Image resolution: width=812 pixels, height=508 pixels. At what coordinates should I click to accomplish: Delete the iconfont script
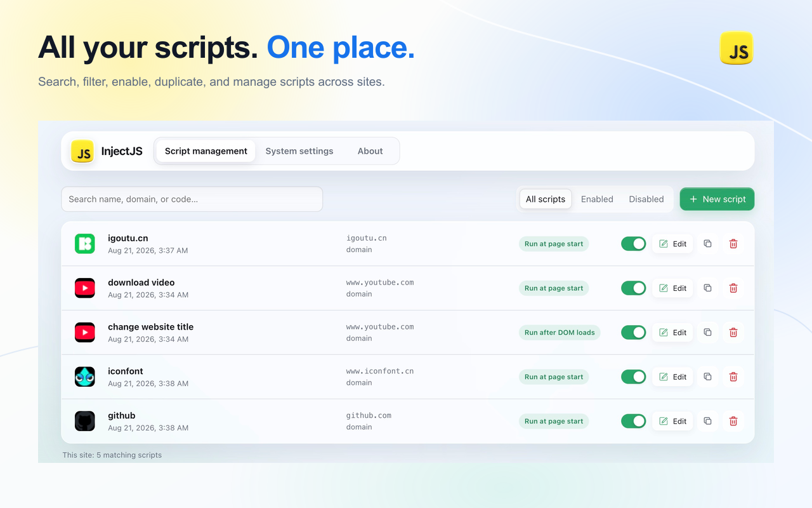click(733, 377)
